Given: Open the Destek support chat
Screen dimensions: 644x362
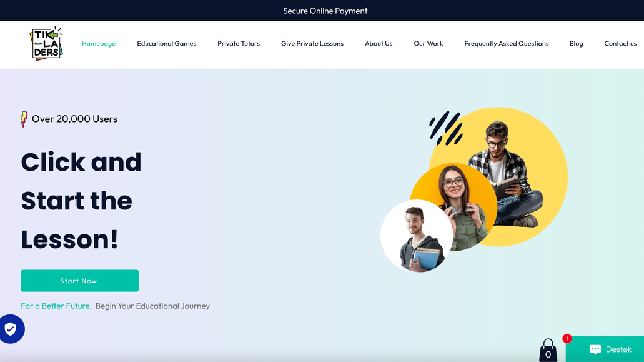Looking at the screenshot, I should click(x=609, y=349).
